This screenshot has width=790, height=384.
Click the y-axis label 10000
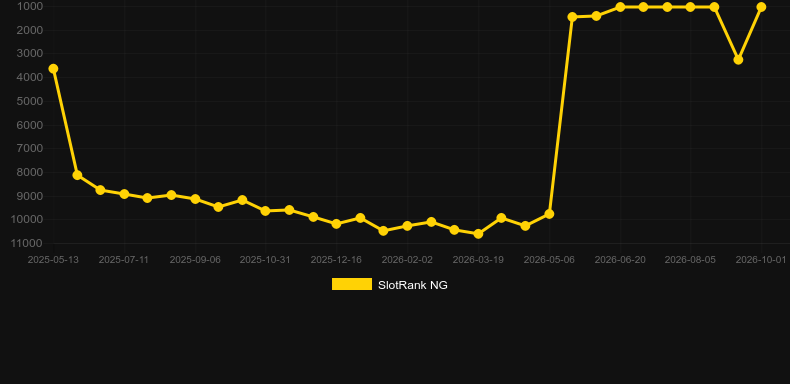[x=28, y=219]
